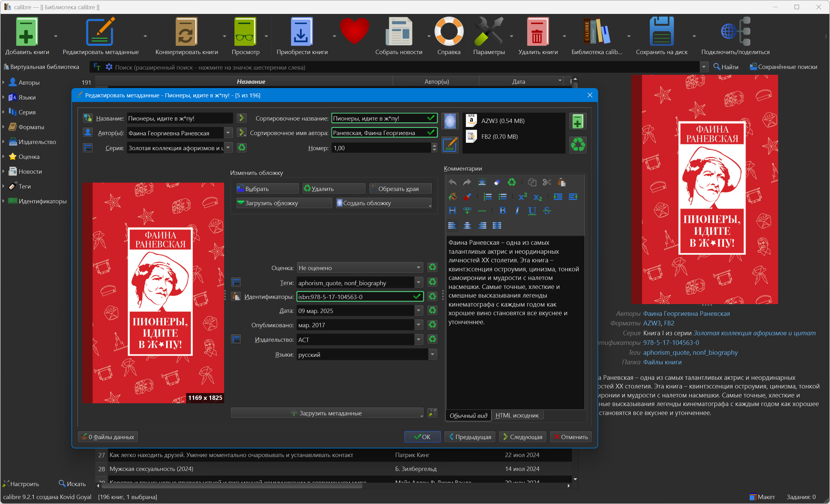
Task: Select center text alignment in comments
Action: click(467, 225)
